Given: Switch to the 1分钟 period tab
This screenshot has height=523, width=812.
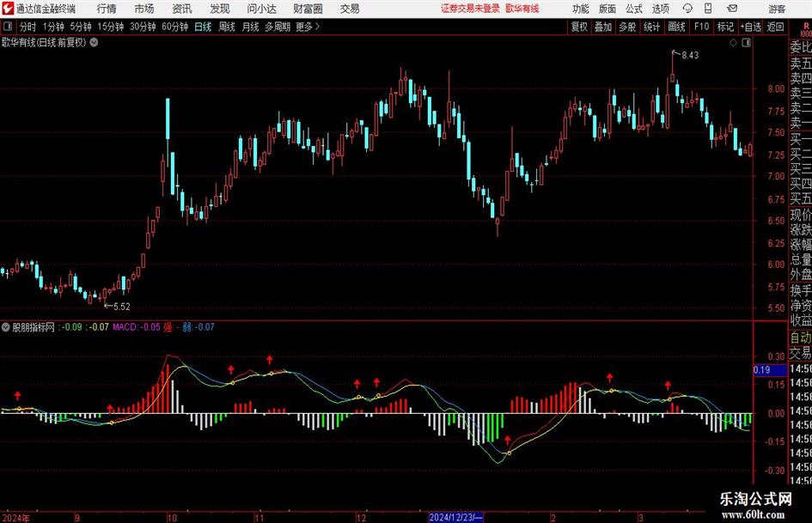Looking at the screenshot, I should (53, 27).
